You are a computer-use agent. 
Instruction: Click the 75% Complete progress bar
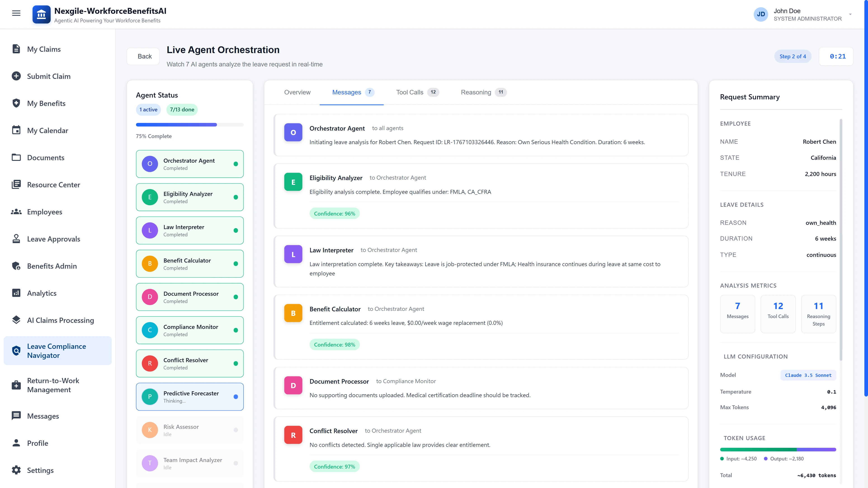pos(190,125)
